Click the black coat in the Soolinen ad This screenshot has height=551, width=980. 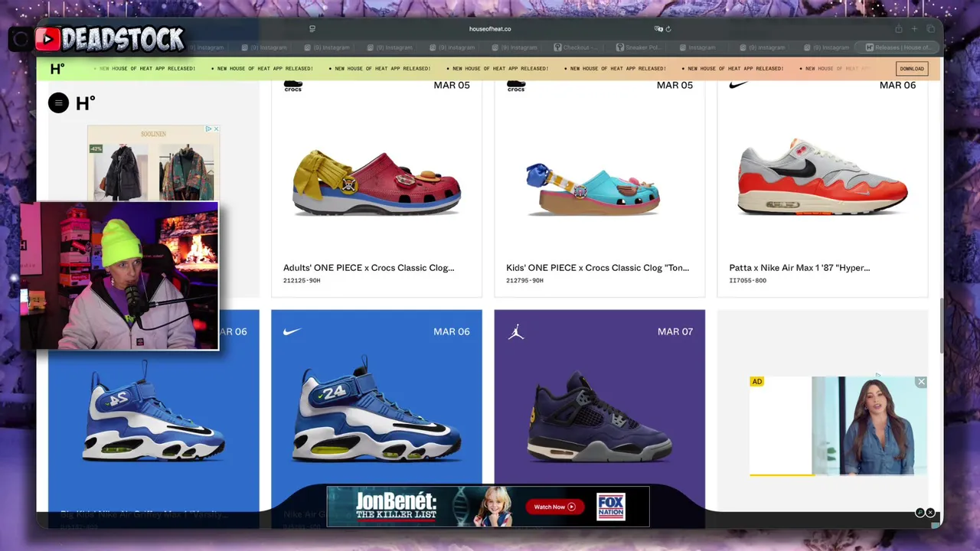point(121,172)
